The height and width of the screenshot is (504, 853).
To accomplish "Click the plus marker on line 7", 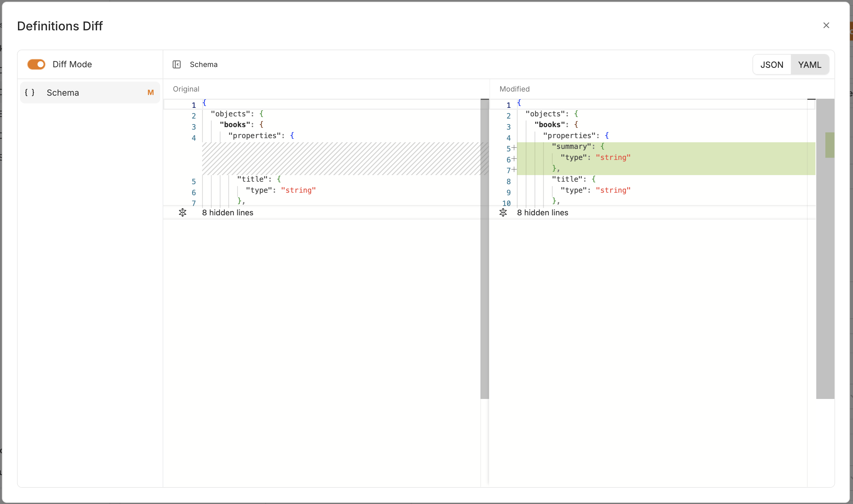I will [514, 170].
